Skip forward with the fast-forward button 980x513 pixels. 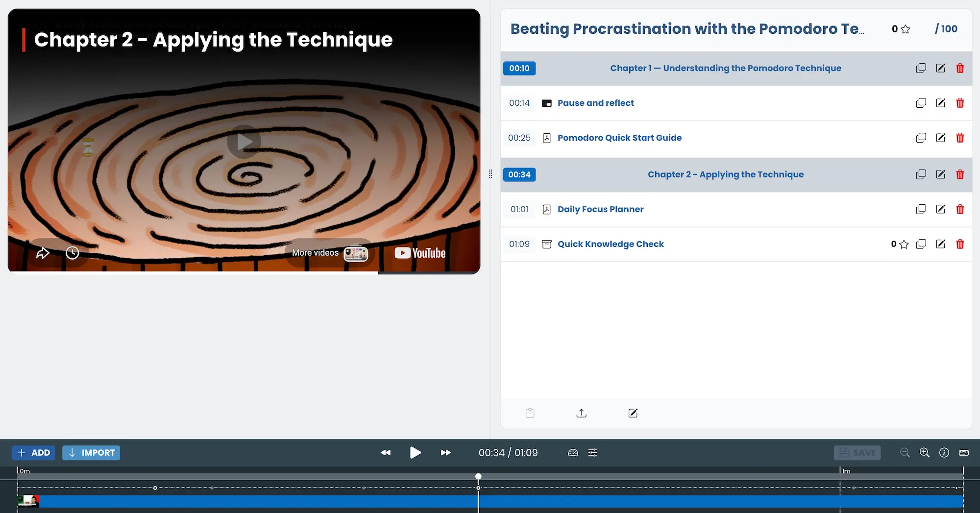tap(445, 452)
